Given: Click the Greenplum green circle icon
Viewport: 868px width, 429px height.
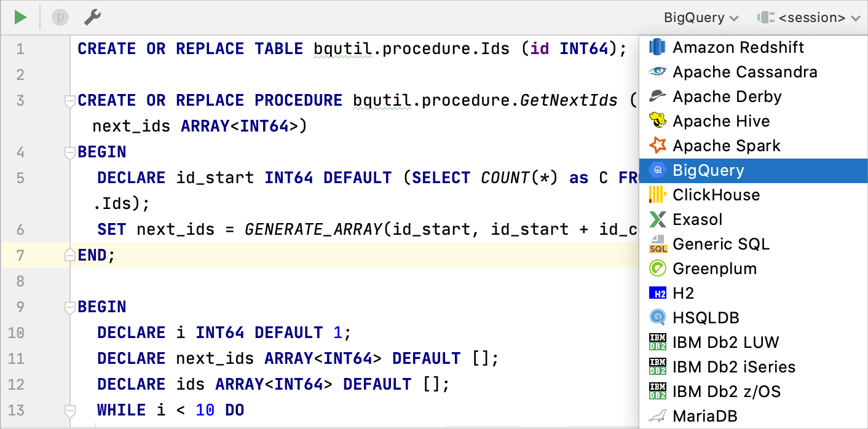Looking at the screenshot, I should tap(658, 269).
